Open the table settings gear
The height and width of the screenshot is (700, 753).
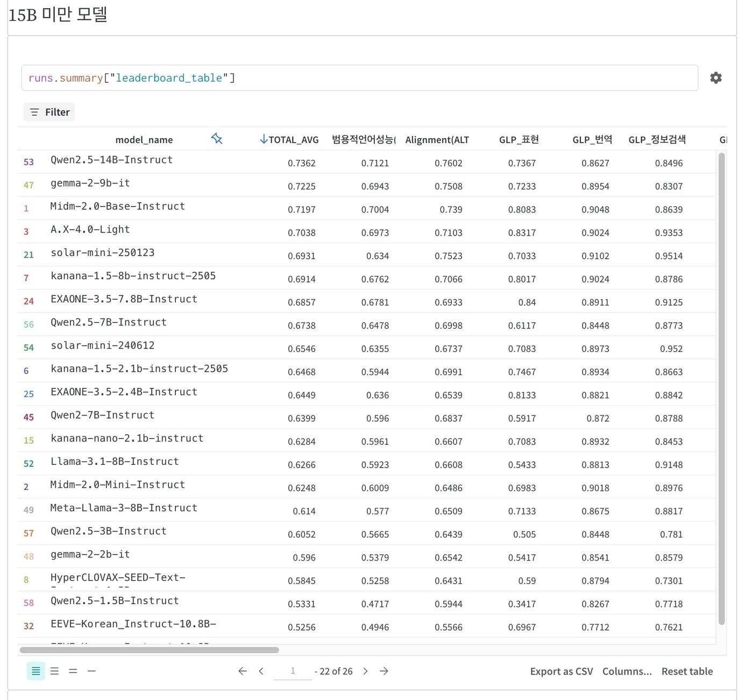click(716, 77)
